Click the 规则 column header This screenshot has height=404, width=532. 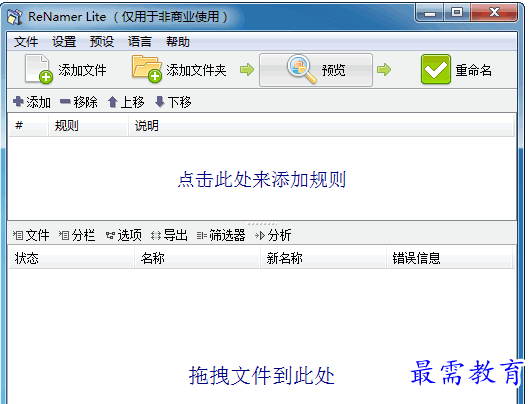pos(88,126)
